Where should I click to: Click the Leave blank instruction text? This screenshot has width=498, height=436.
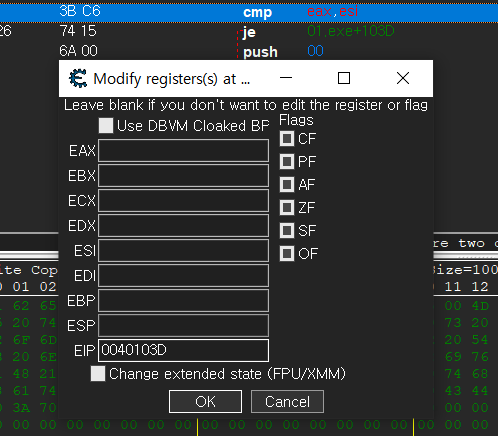246,105
